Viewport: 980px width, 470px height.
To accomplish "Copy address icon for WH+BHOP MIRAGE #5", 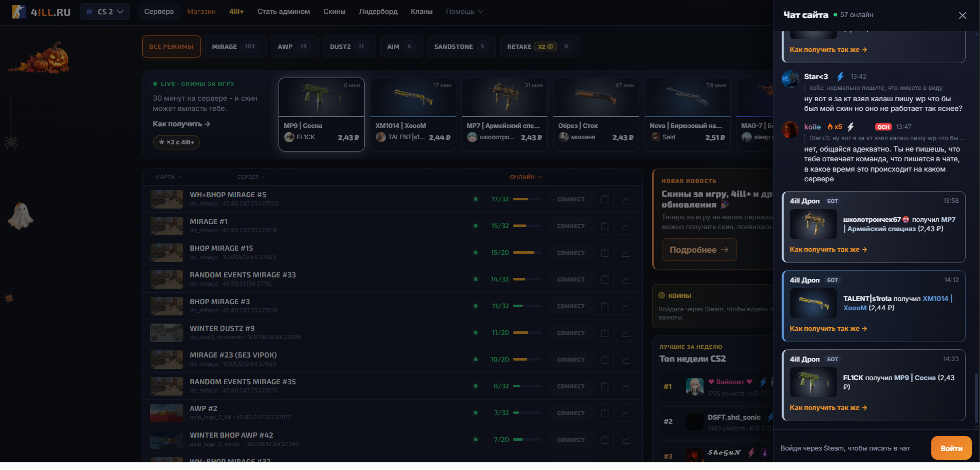I will (605, 199).
